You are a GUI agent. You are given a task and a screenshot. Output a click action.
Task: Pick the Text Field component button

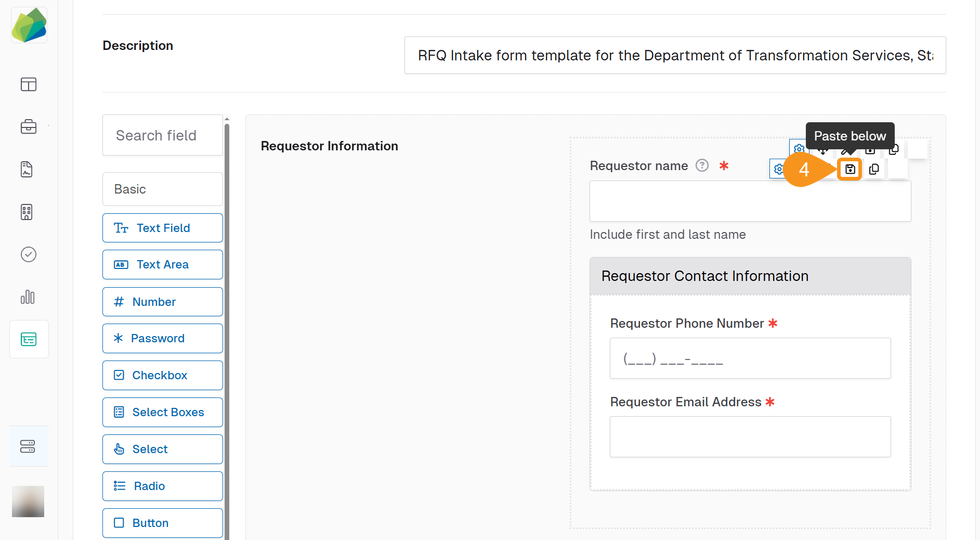pyautogui.click(x=162, y=228)
